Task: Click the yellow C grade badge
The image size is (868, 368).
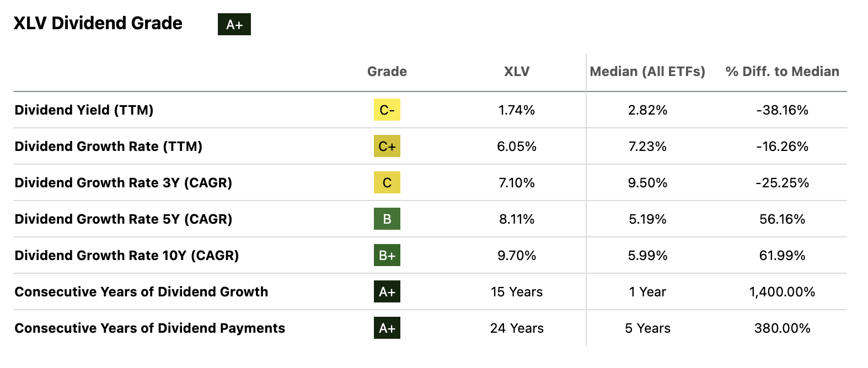Action: point(387,182)
